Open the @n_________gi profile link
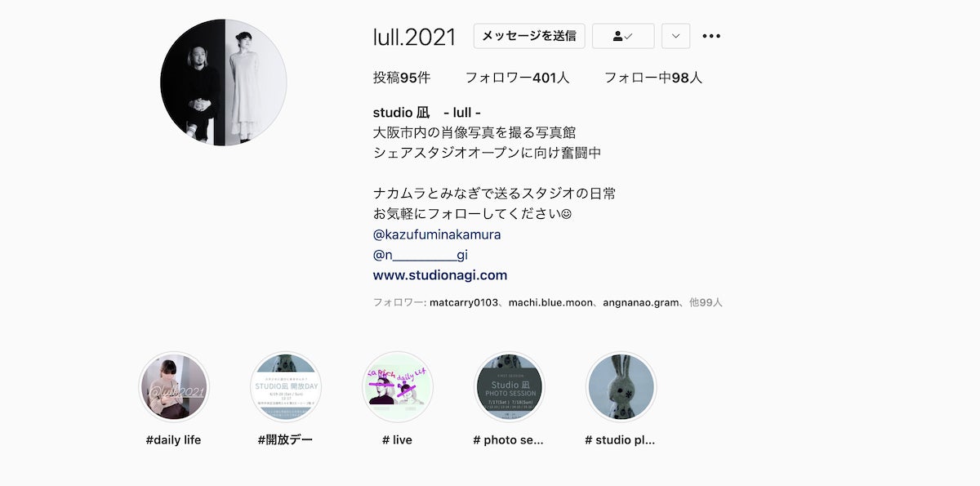 421,255
